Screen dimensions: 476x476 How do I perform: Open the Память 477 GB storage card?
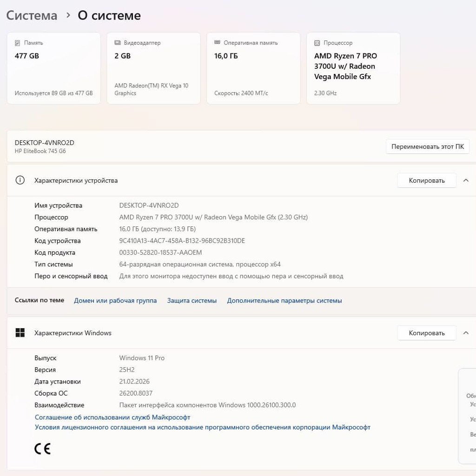coord(54,68)
